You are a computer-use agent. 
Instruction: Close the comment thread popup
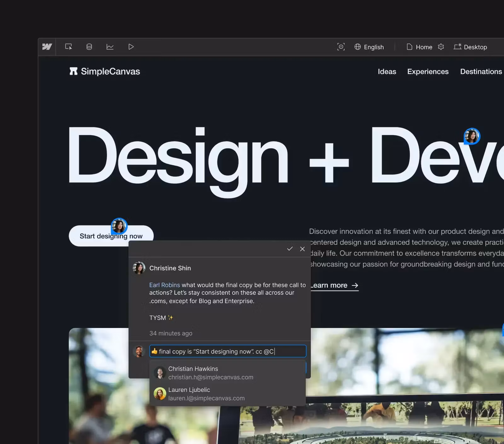pos(302,249)
